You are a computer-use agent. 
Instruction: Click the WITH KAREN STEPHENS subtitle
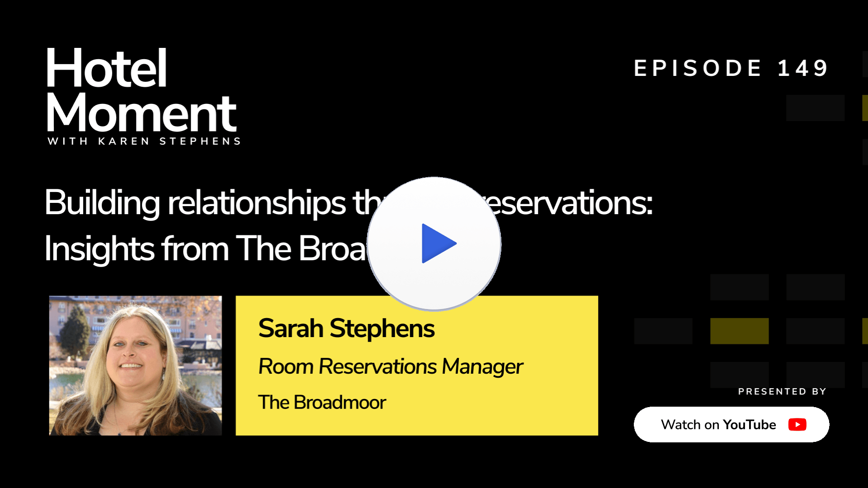(x=144, y=141)
